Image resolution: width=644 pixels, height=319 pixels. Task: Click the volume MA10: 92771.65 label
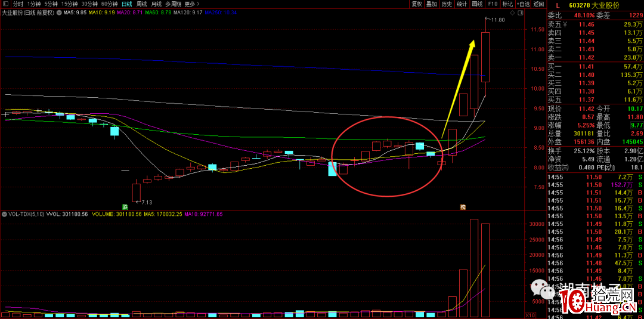[203, 214]
